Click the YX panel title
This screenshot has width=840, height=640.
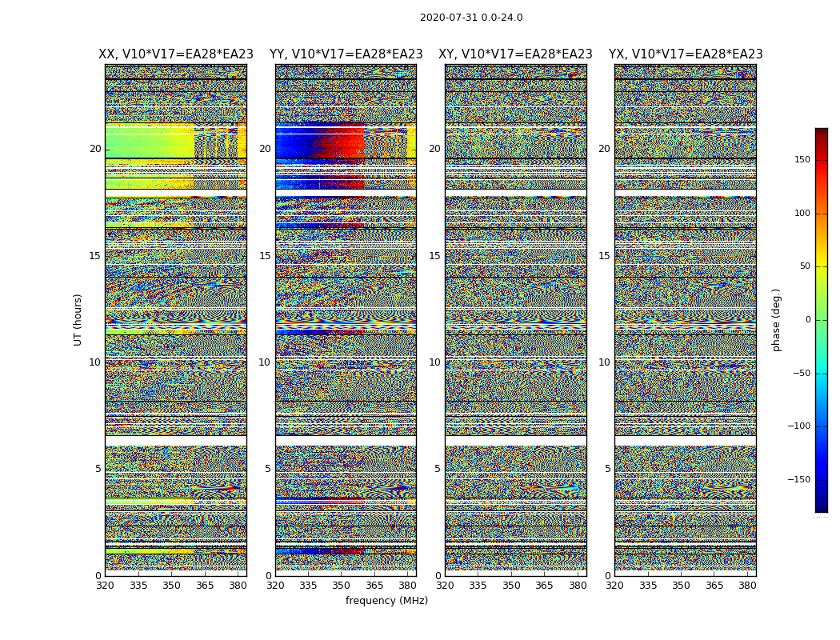685,54
